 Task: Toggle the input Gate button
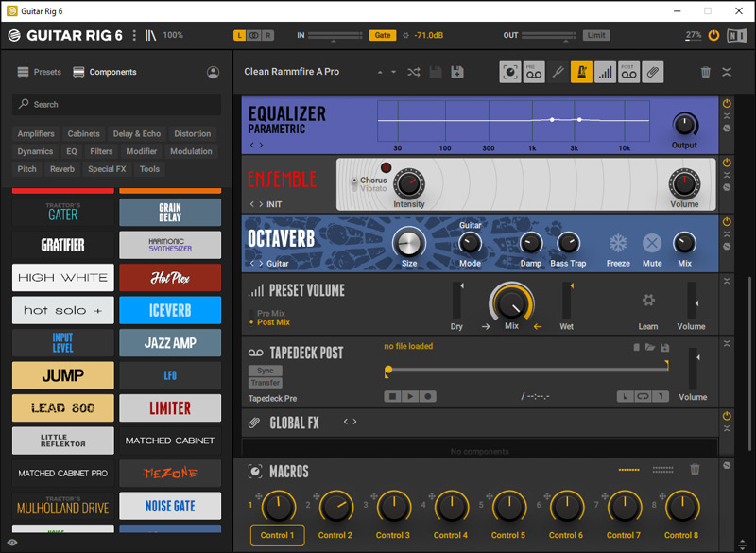[382, 35]
